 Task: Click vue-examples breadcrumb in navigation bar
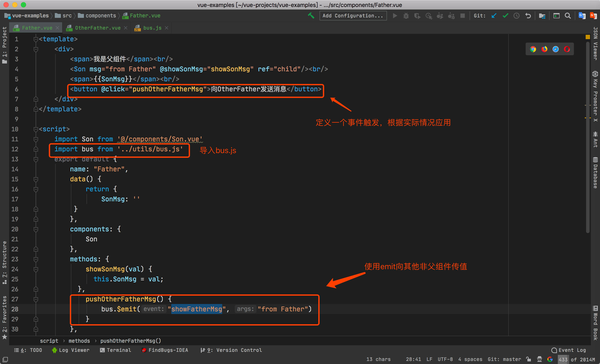(27, 16)
